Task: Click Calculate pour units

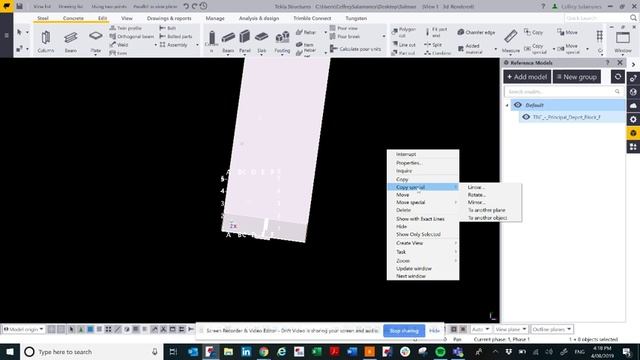Action: (356, 49)
